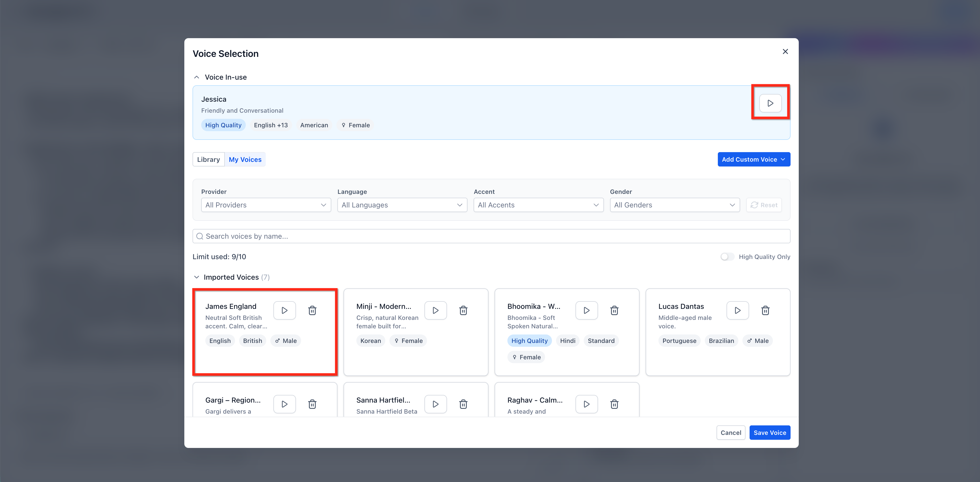Close the Voice Selection dialog

785,51
